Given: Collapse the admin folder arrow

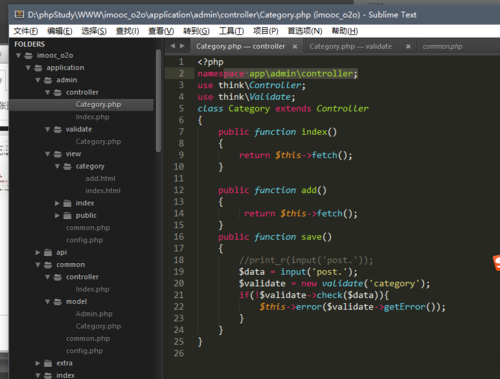Looking at the screenshot, I should (38, 80).
